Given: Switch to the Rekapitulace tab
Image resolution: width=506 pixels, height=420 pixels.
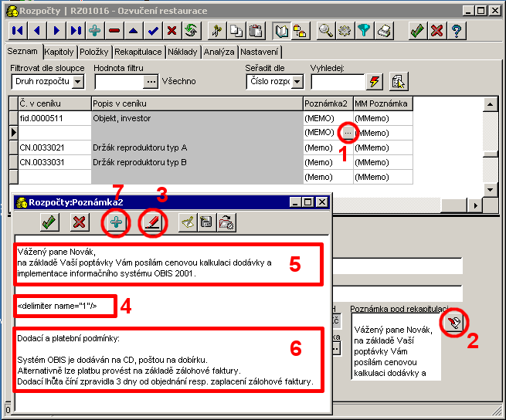Looking at the screenshot, I should (138, 52).
